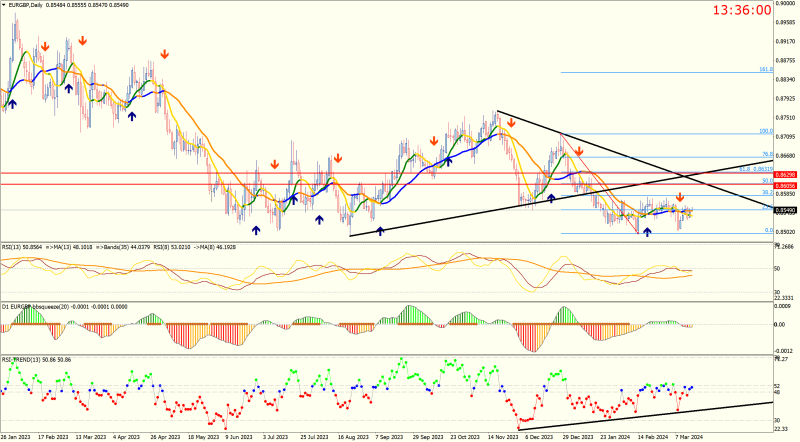Click the 29 Dec 2023 date label
The height and width of the screenshot is (442, 800).
(x=578, y=437)
